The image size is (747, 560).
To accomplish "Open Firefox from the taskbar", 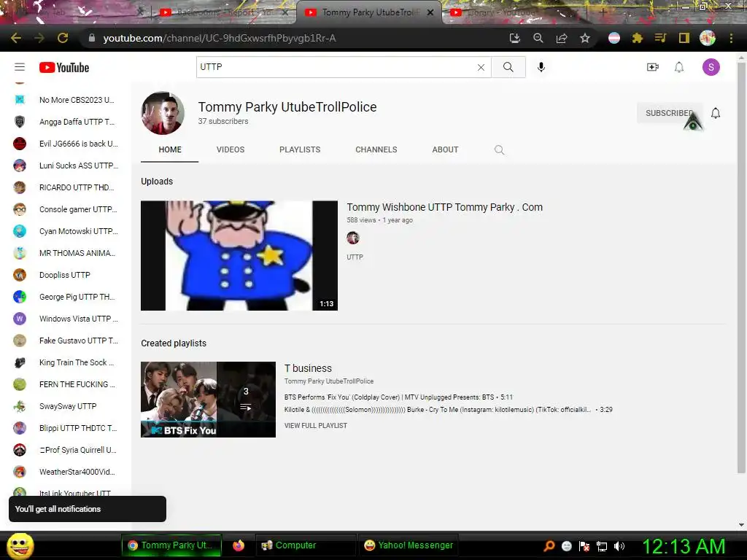I will coord(239,545).
